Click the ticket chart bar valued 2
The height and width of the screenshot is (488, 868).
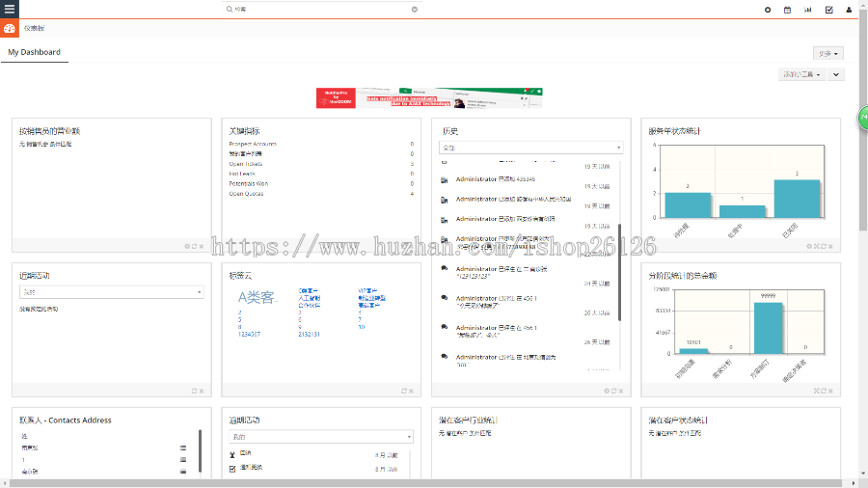(x=688, y=204)
